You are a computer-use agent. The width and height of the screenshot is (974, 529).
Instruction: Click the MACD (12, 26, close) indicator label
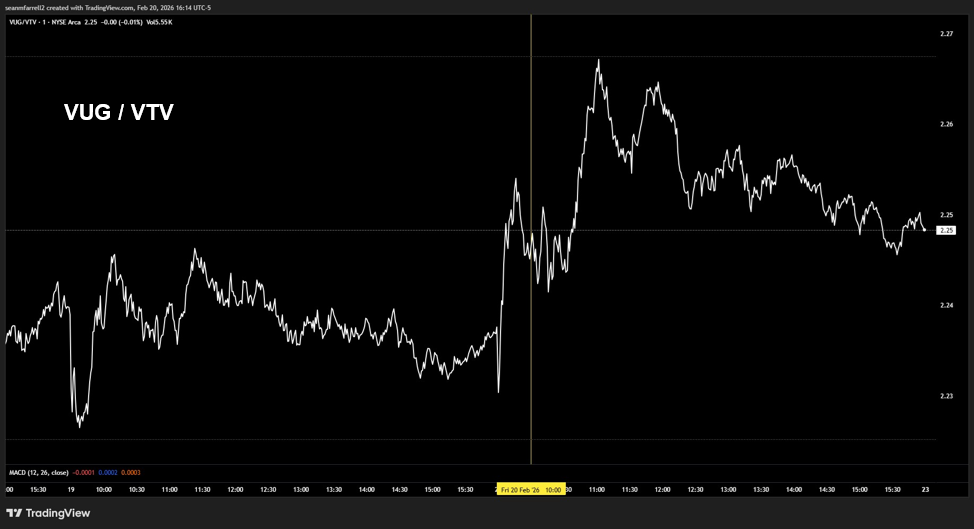click(x=37, y=472)
